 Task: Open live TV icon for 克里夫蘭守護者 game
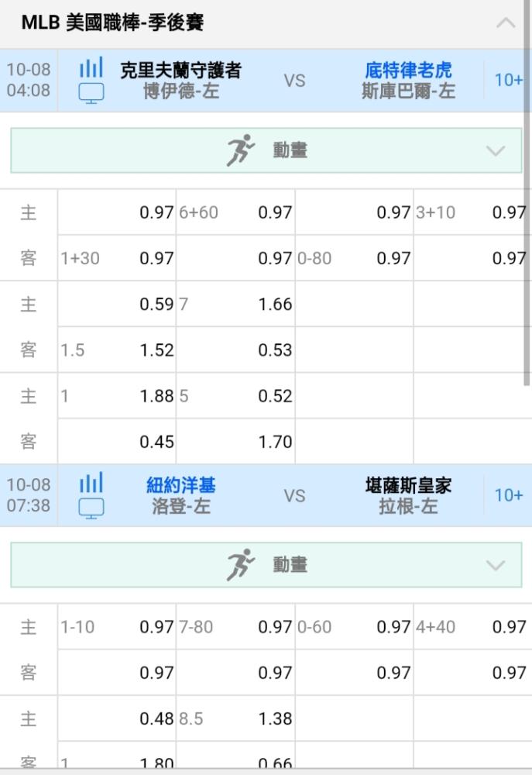point(91,93)
